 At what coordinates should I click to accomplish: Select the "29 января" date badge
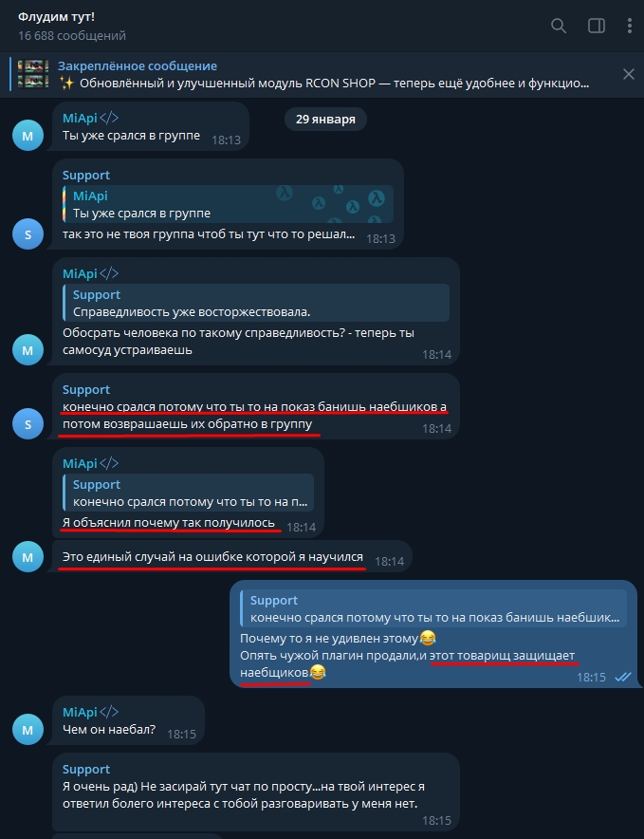(x=325, y=119)
